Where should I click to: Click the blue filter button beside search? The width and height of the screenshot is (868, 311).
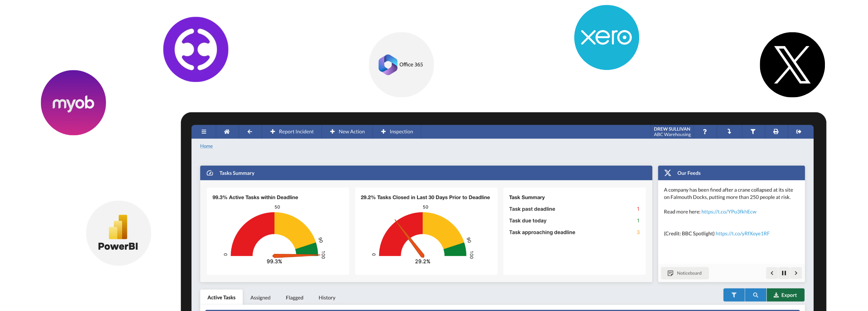coord(734,295)
